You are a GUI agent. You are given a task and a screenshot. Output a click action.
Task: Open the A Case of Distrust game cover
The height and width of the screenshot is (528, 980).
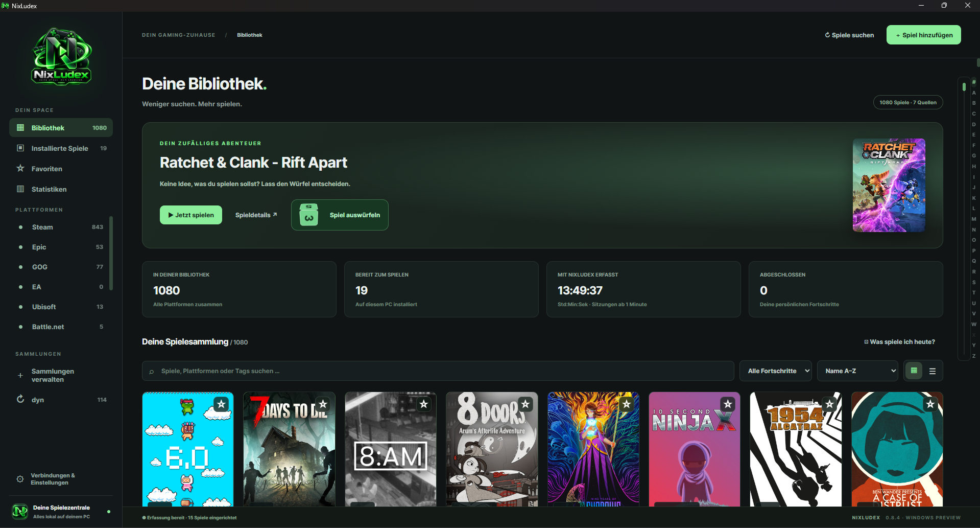click(x=897, y=449)
